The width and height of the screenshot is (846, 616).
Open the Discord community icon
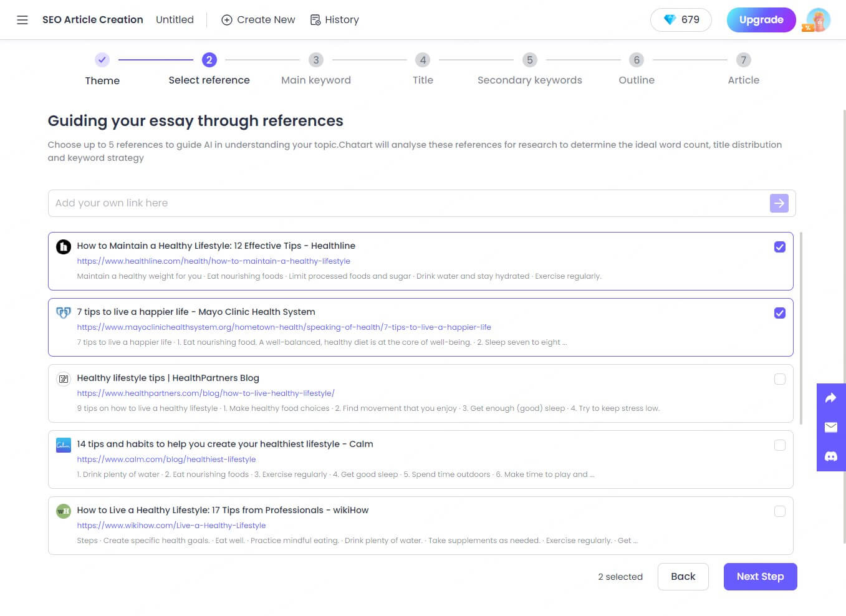(830, 456)
